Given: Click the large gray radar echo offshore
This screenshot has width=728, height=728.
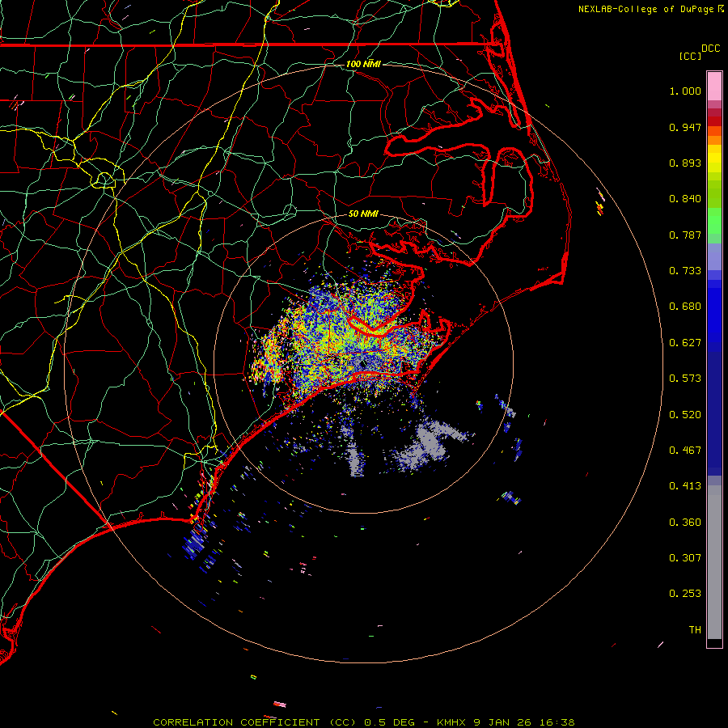Looking at the screenshot, I should tap(430, 444).
